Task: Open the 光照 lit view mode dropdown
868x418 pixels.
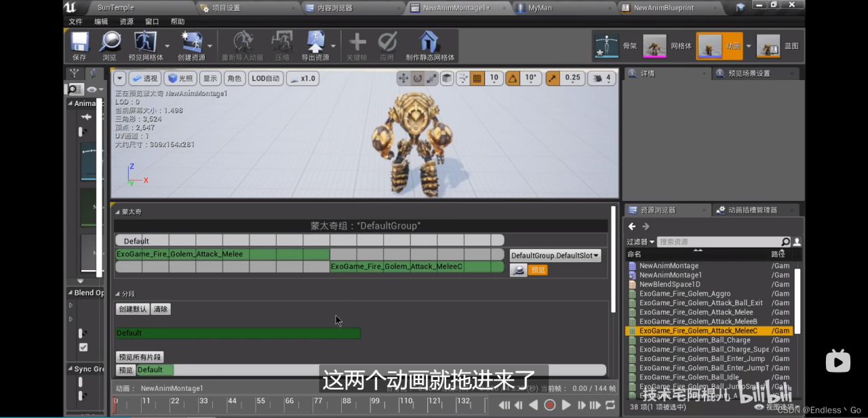Action: click(180, 78)
